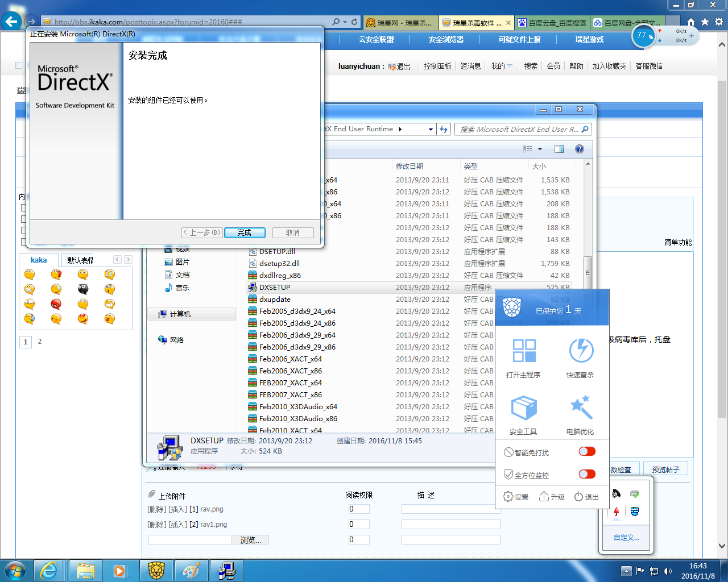Insert the black-faced emoticon
The image size is (728, 582).
pos(83,289)
